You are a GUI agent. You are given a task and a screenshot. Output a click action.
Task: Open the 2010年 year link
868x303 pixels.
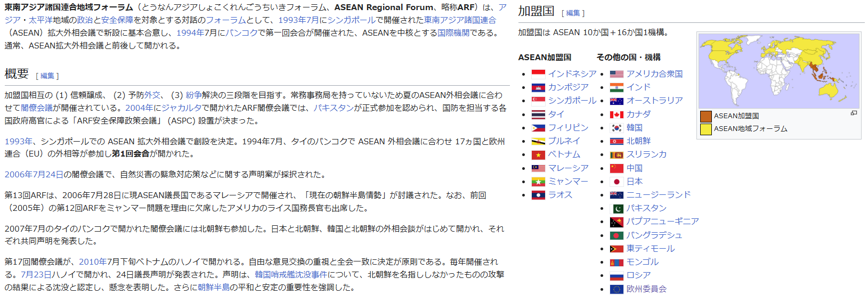(x=93, y=261)
